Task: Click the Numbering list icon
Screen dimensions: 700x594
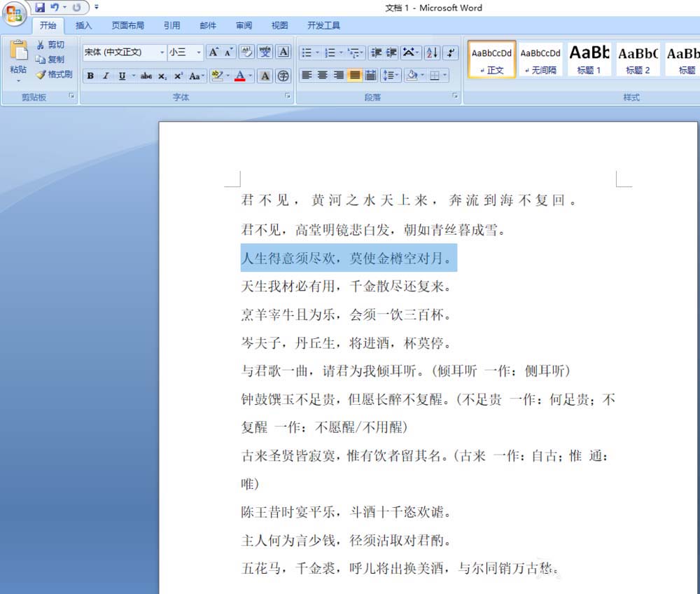Action: click(x=330, y=53)
